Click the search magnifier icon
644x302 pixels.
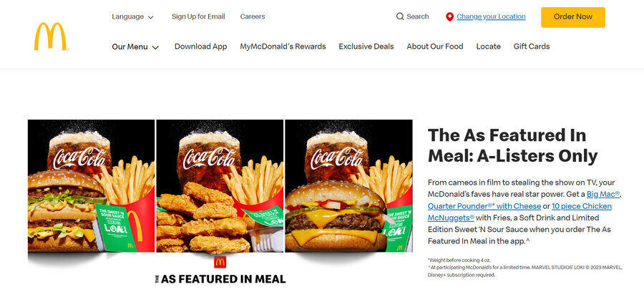click(x=399, y=16)
